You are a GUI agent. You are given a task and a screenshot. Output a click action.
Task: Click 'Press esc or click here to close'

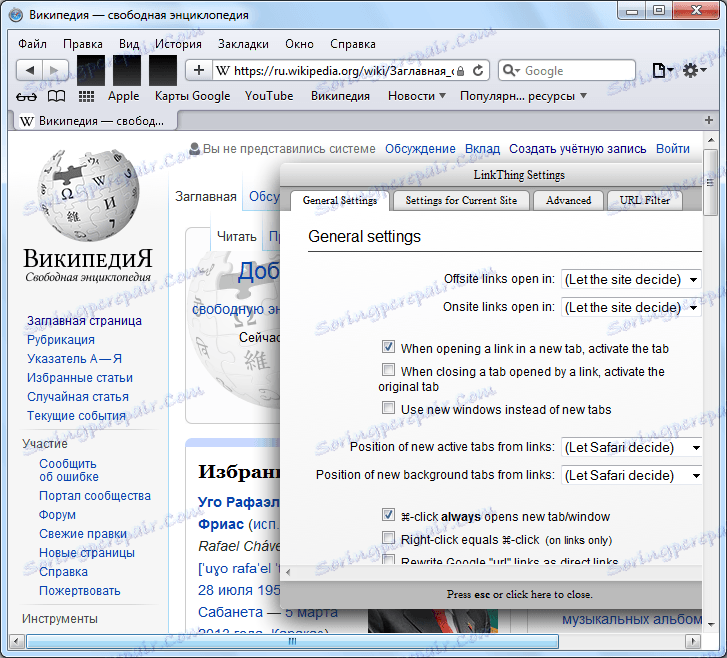pyautogui.click(x=519, y=594)
